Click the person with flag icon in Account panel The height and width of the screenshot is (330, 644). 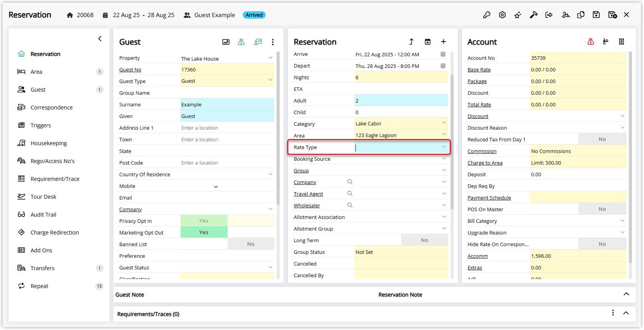[x=606, y=42]
